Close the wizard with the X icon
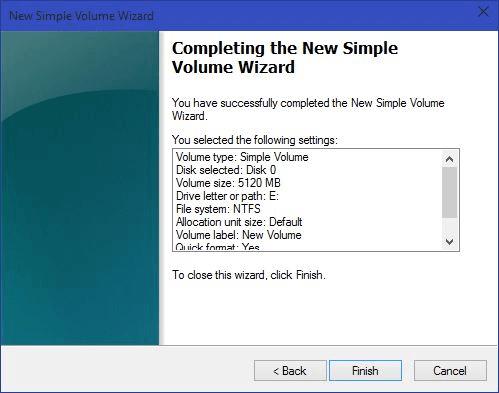Viewport: 499px width, 393px height. (x=483, y=12)
